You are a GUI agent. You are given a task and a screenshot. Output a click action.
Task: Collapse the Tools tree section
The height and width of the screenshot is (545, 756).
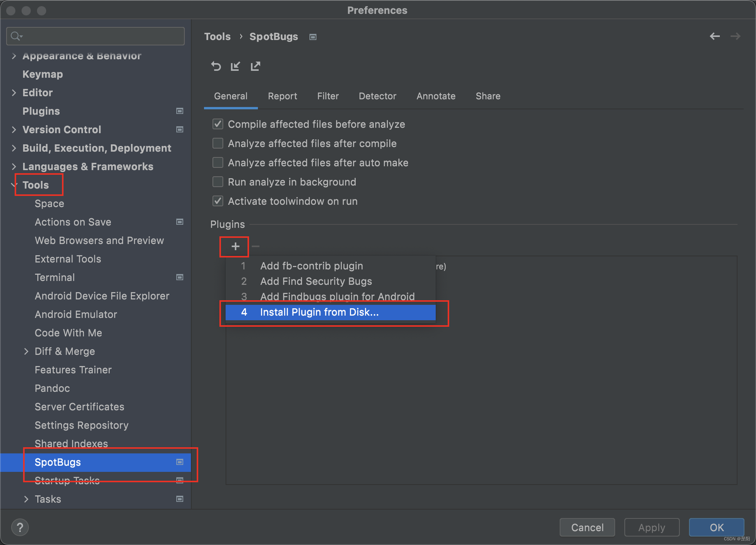click(14, 185)
